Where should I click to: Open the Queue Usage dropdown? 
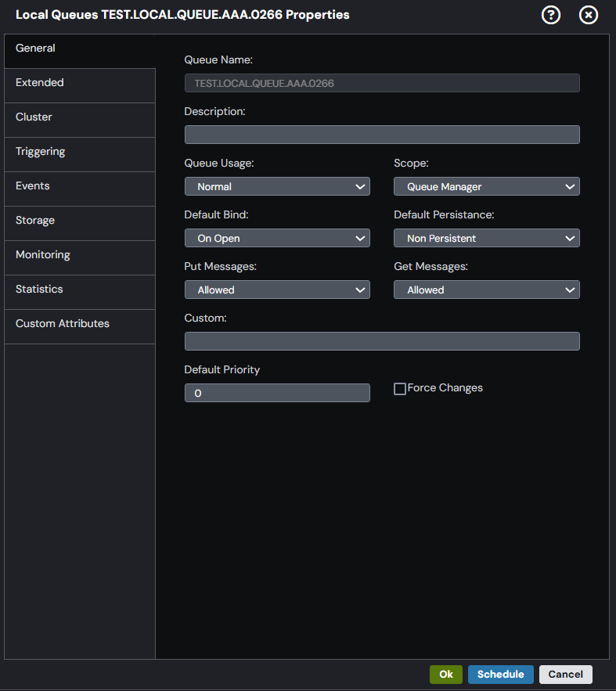pos(277,186)
